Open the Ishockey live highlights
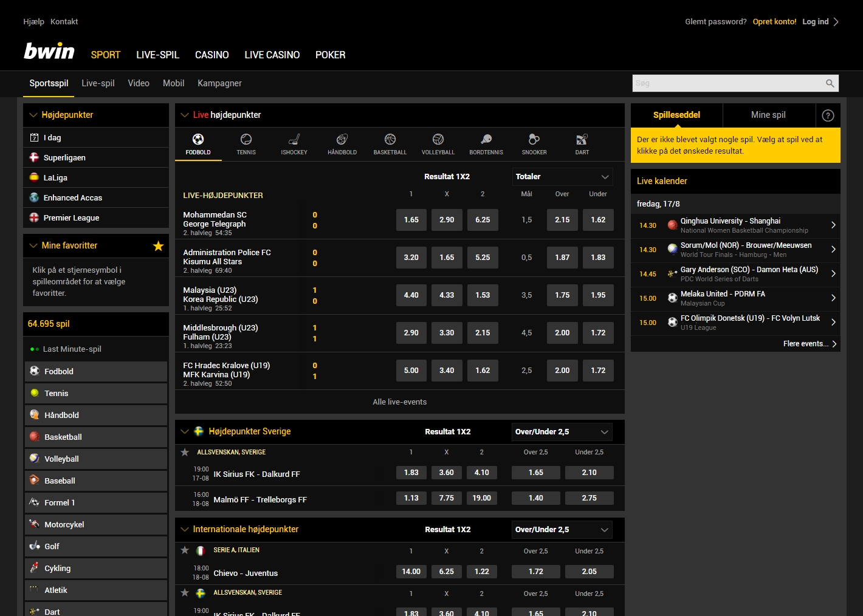The width and height of the screenshot is (863, 616). 294,144
